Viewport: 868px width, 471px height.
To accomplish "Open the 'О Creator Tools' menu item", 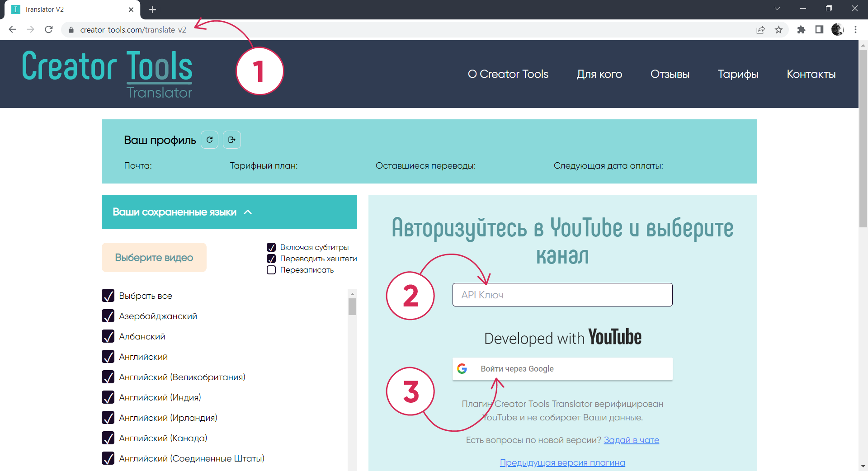I will click(508, 74).
